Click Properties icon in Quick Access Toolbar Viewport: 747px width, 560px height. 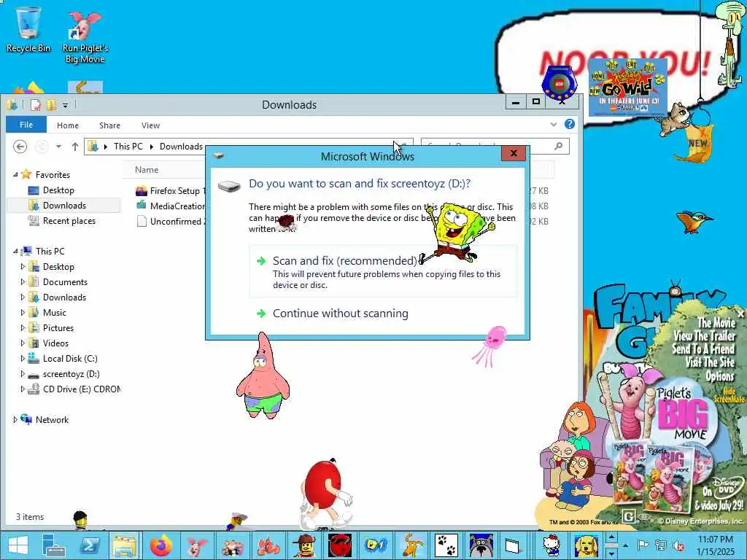36,105
